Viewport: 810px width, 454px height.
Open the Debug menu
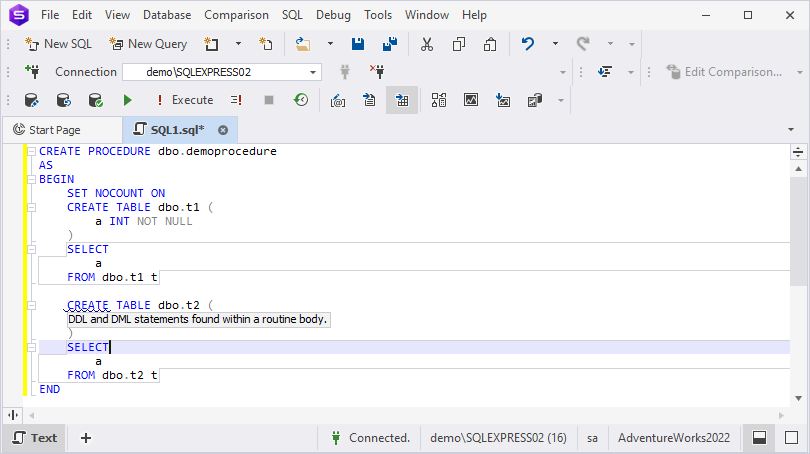(333, 15)
